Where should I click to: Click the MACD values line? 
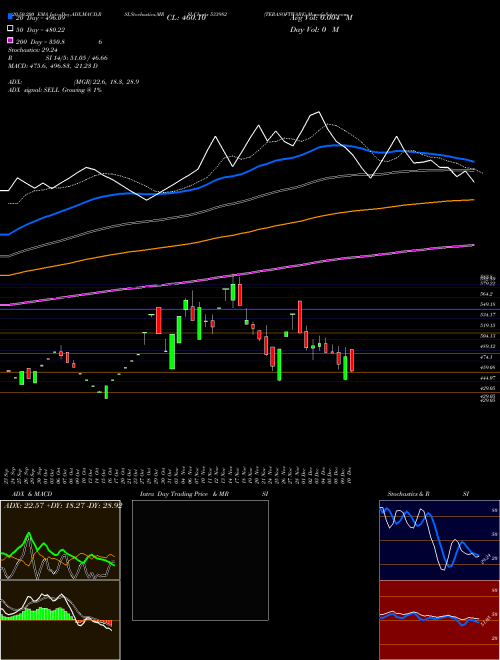pyautogui.click(x=53, y=66)
